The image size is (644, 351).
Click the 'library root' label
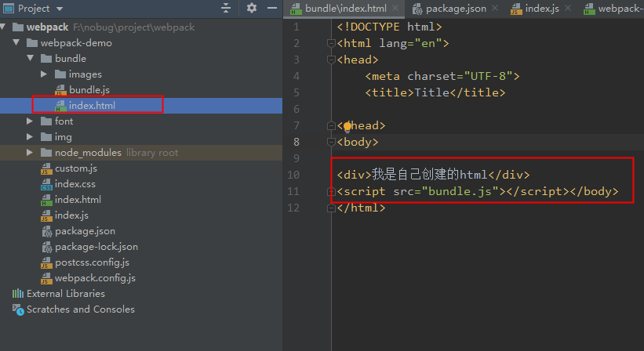pyautogui.click(x=152, y=153)
